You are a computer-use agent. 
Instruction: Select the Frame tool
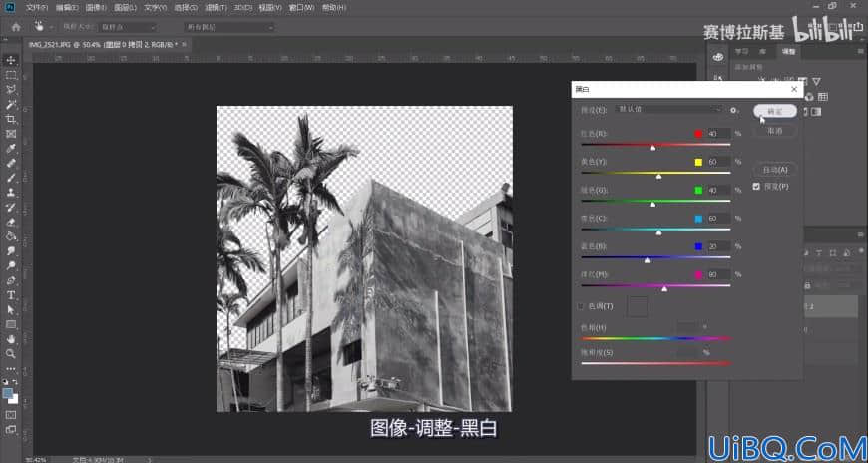11,134
